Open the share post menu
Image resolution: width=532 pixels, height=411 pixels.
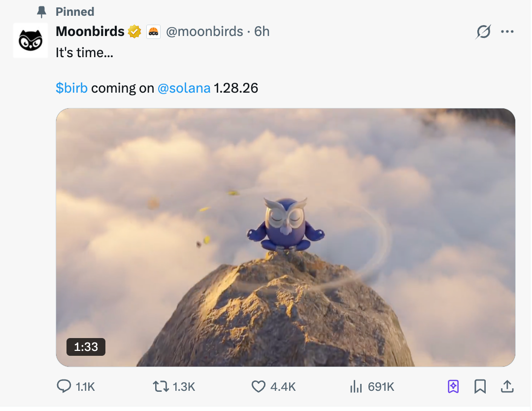tap(507, 387)
